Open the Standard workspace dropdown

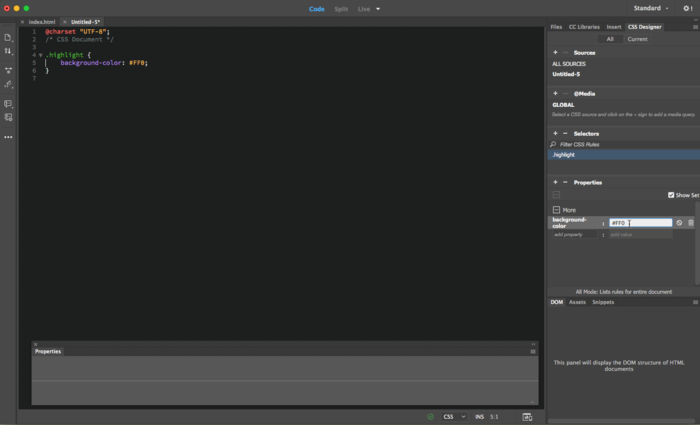[x=651, y=8]
